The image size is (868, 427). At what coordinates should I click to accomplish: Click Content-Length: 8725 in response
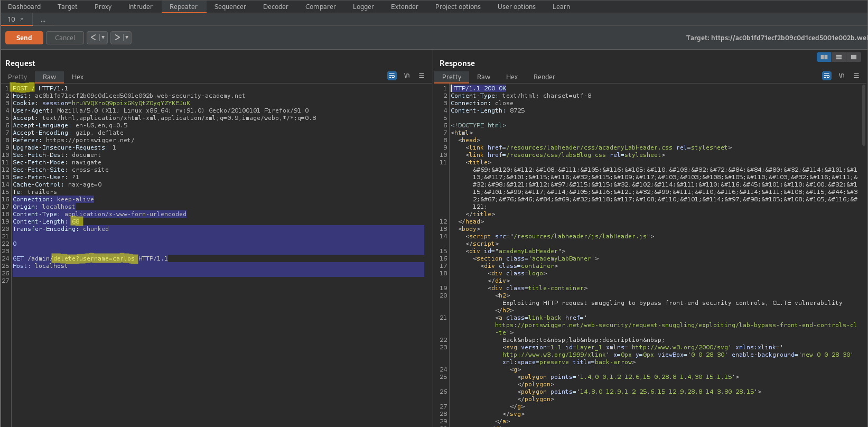[x=488, y=110]
